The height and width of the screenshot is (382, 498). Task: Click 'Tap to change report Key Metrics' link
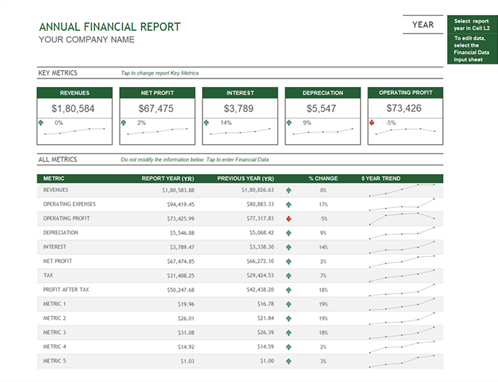pyautogui.click(x=160, y=73)
